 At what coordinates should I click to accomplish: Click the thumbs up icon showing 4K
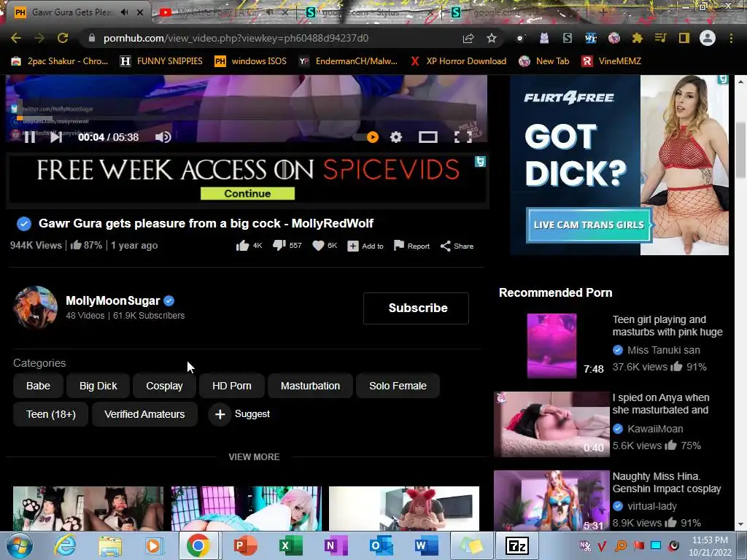pos(242,246)
